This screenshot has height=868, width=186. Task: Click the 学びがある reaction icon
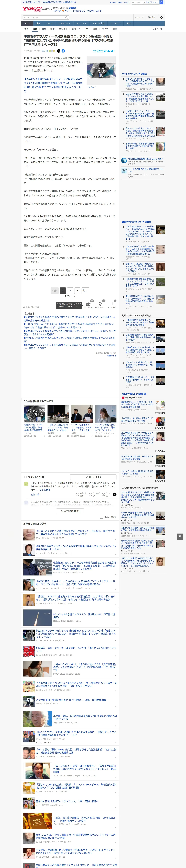point(88,304)
